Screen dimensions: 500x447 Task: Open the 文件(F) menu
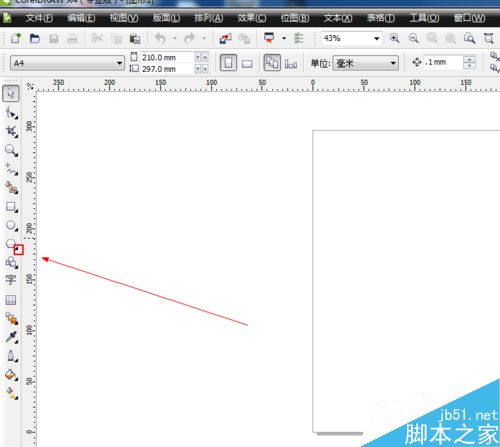tap(39, 18)
